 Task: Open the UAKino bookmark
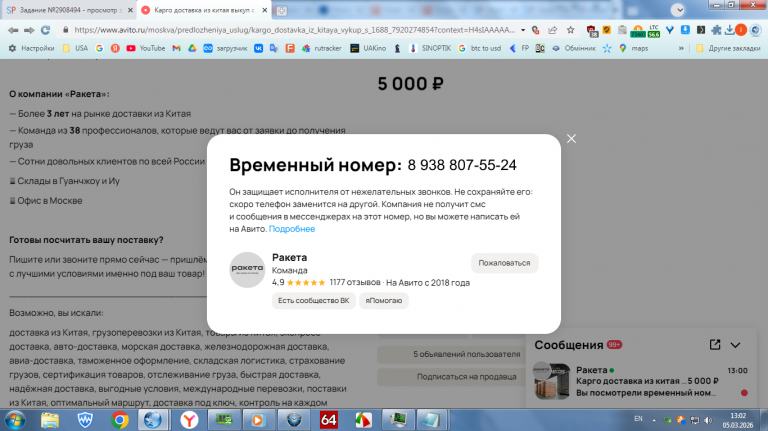[x=368, y=48]
